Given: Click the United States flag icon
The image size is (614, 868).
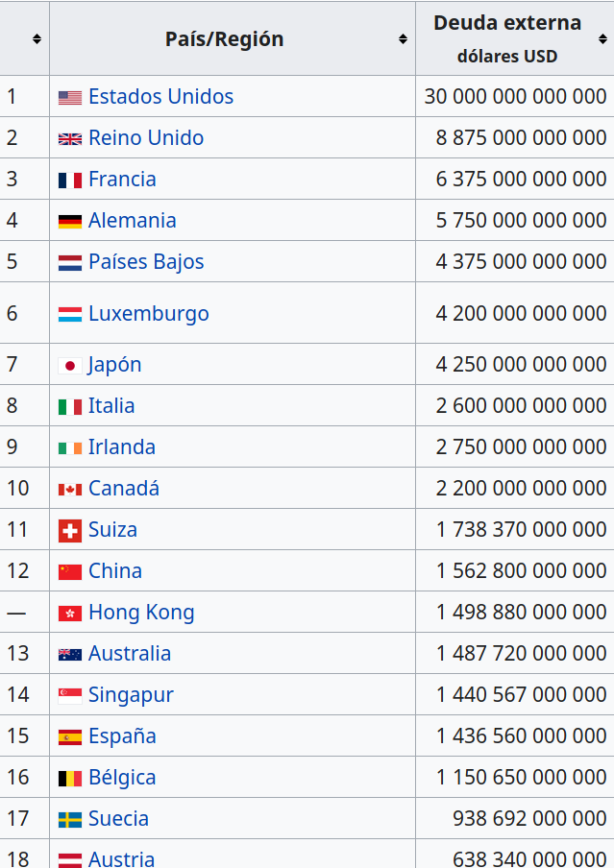Looking at the screenshot, I should tap(69, 97).
